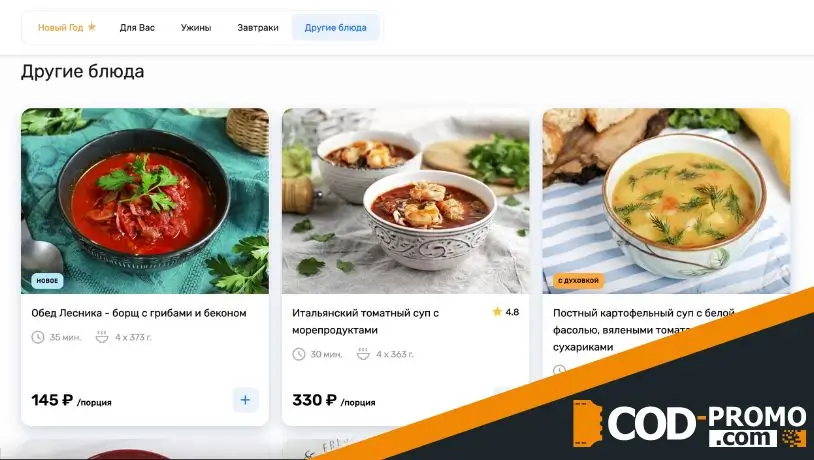This screenshot has width=814, height=460.
Task: Click the borscht dish photo
Action: click(x=145, y=201)
